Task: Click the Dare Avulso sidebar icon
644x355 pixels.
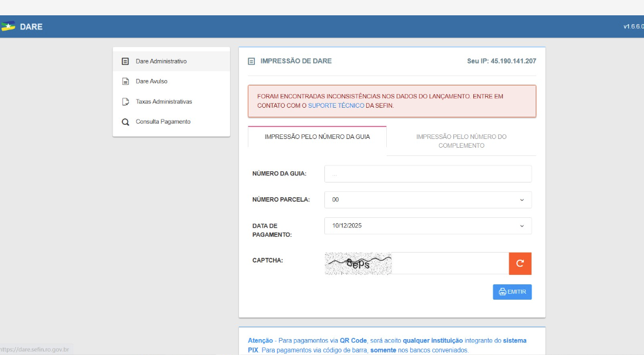Action: point(125,81)
